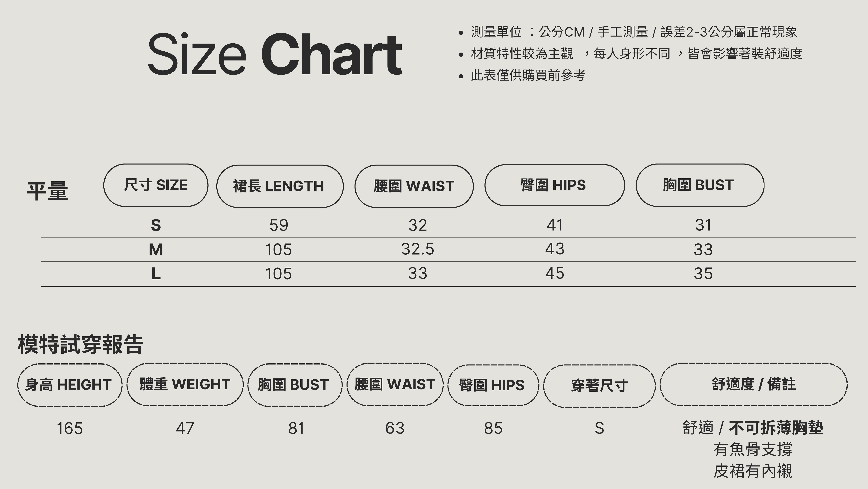Click the 尺寸 SIZE header pill

click(156, 185)
